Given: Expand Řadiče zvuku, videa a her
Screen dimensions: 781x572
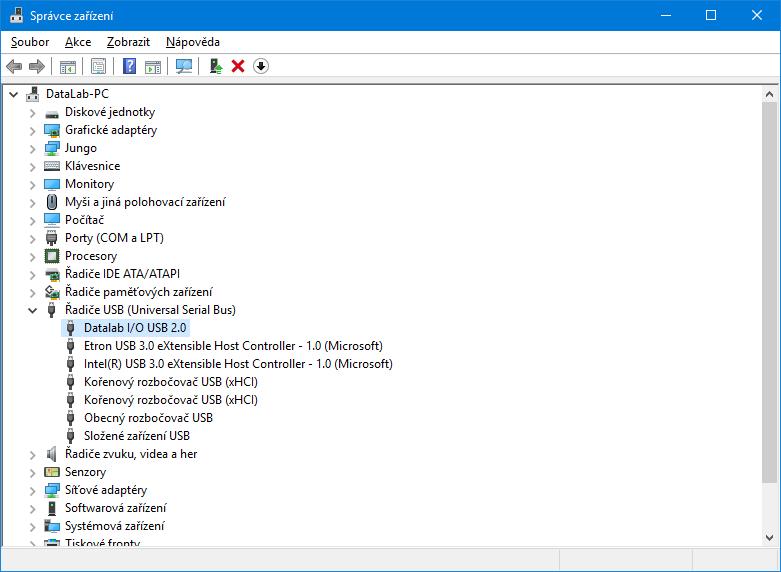Looking at the screenshot, I should point(33,454).
